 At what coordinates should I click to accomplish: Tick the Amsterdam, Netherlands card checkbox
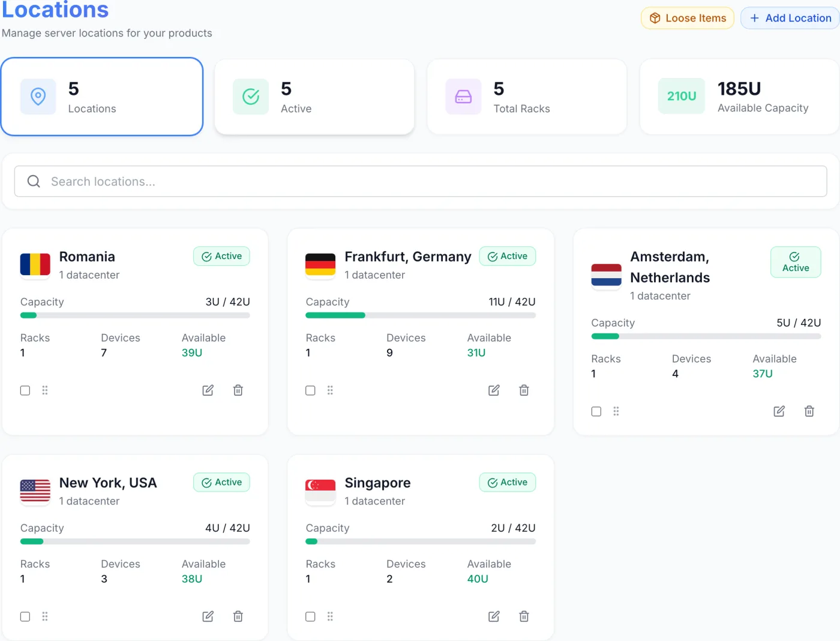pos(596,411)
